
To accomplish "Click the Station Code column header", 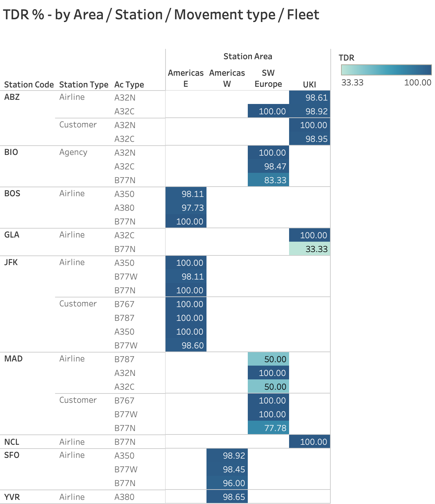I will (29, 85).
